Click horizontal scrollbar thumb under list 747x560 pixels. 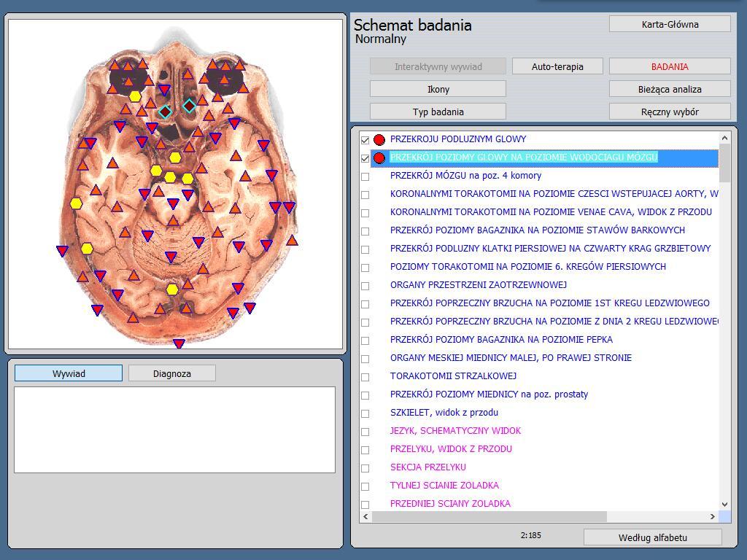point(489,516)
